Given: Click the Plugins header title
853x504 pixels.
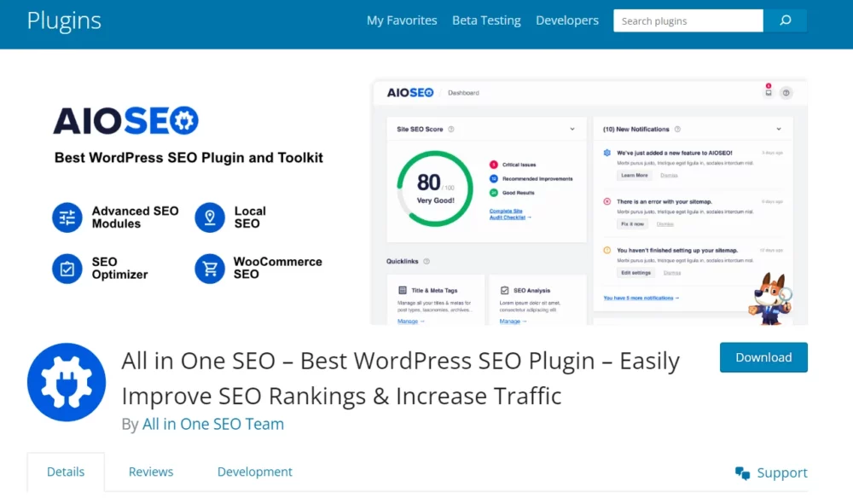Looking at the screenshot, I should pyautogui.click(x=64, y=20).
